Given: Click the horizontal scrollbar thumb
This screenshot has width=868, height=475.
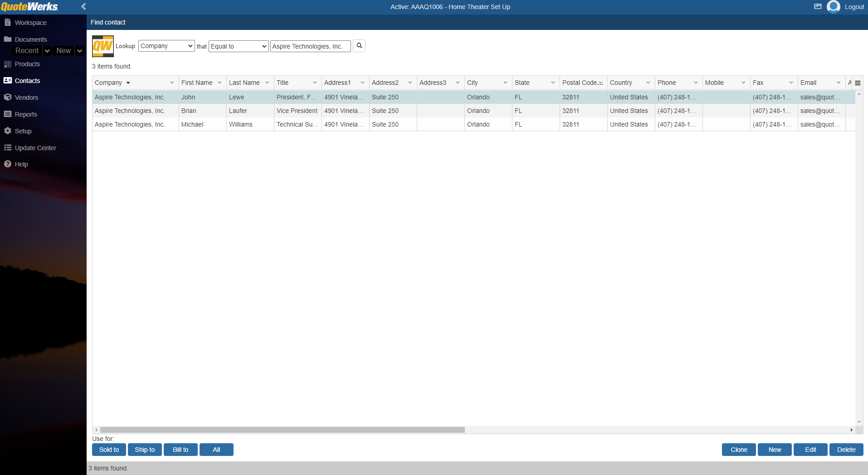Looking at the screenshot, I should click(x=283, y=430).
